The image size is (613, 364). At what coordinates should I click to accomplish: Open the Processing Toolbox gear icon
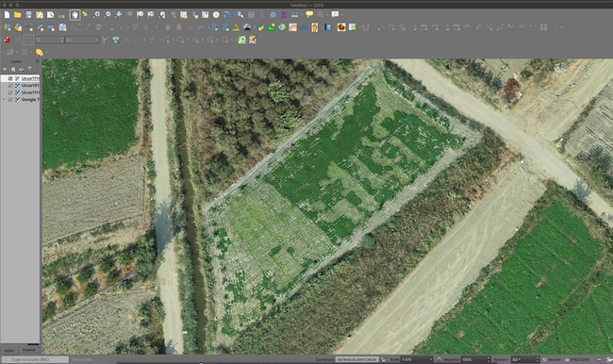pos(273,15)
